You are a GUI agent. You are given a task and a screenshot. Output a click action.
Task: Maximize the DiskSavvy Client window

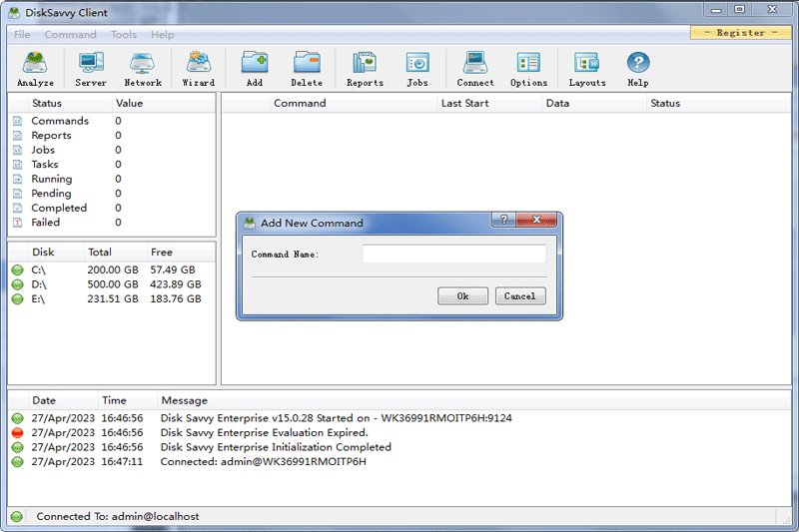pos(740,10)
